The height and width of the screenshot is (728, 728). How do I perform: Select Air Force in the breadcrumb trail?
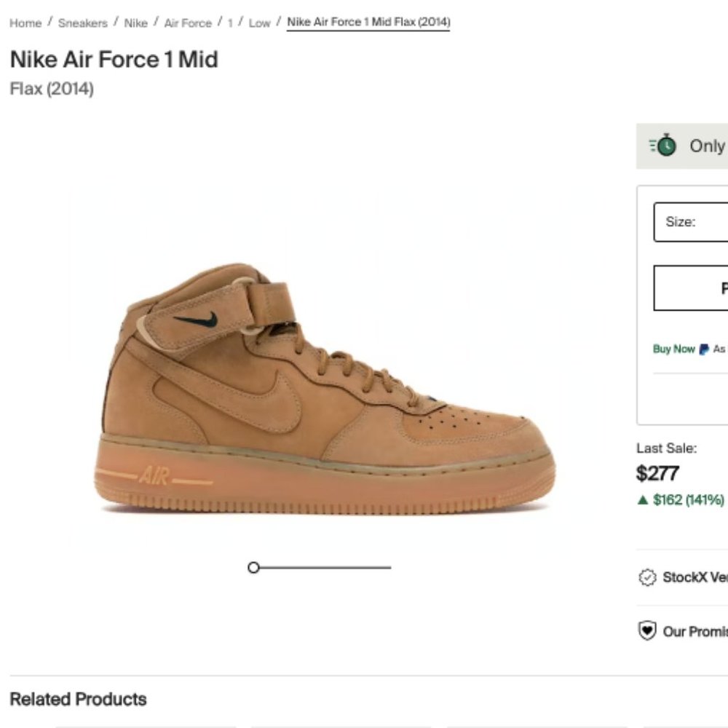coord(188,23)
